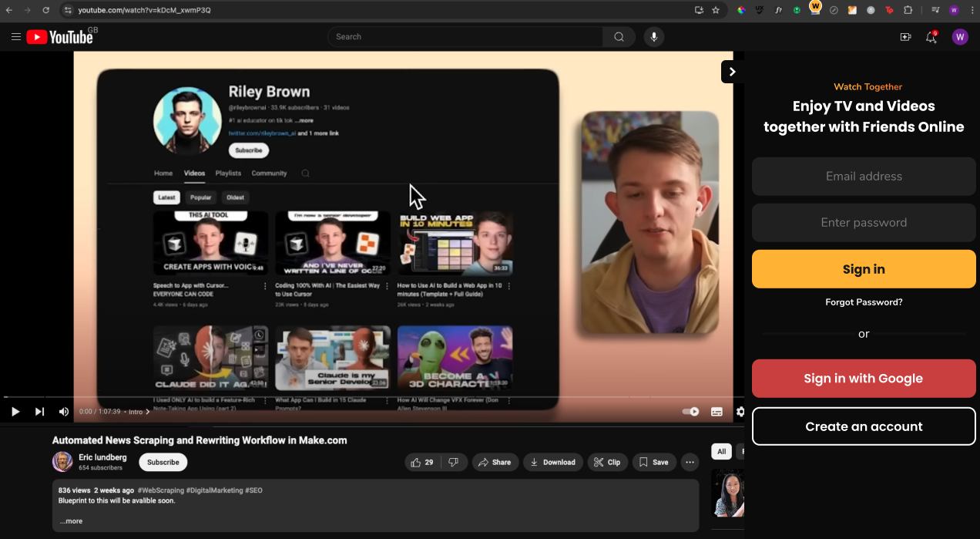Create a clip of the video

coord(607,462)
